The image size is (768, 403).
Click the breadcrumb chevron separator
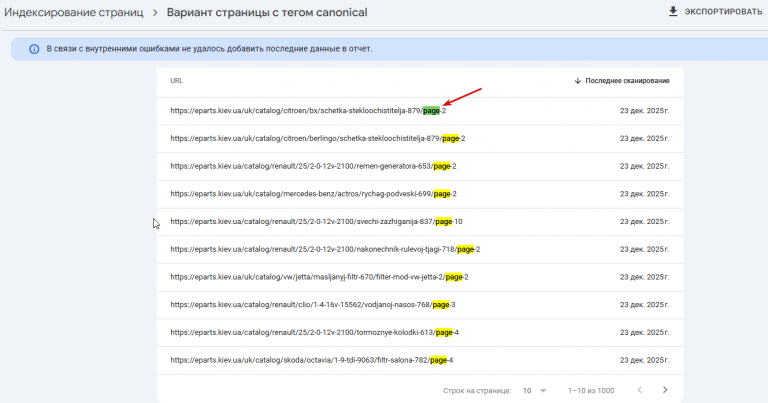(155, 13)
